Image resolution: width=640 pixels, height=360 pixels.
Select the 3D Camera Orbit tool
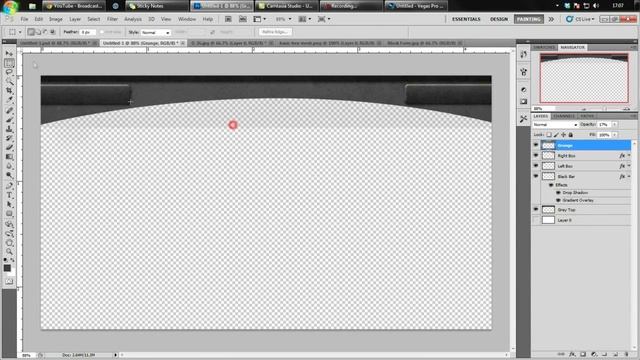[9, 233]
